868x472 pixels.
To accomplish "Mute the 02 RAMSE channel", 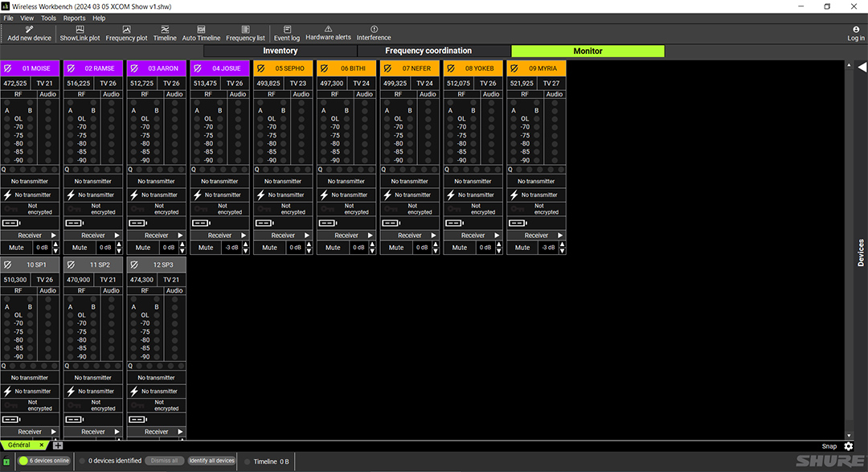I will [x=79, y=248].
